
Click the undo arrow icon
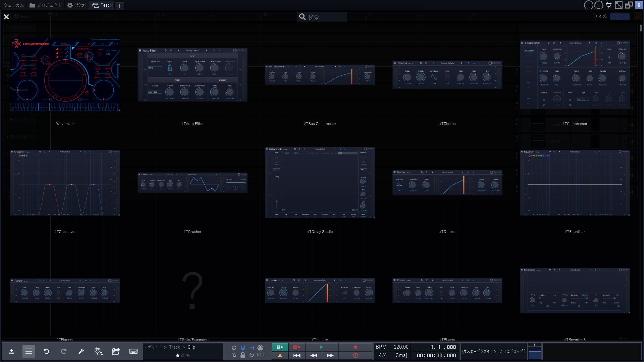click(46, 351)
